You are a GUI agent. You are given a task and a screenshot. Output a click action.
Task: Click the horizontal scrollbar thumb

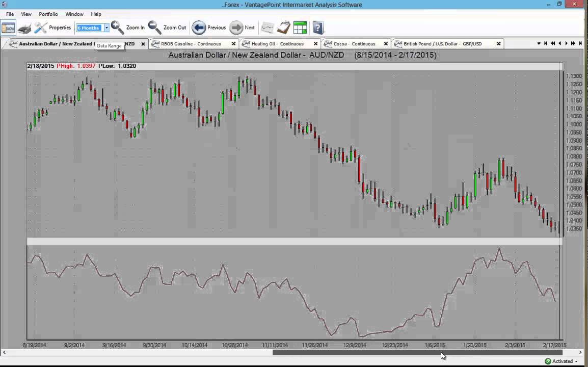click(x=417, y=352)
